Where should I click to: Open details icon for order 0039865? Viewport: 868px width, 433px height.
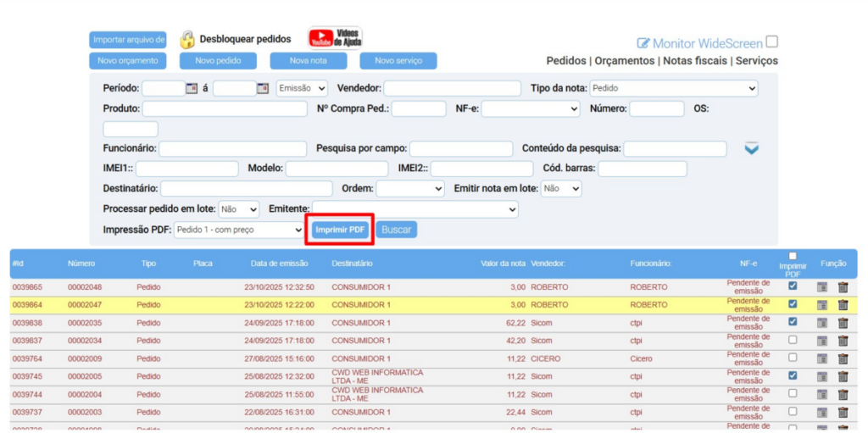click(822, 287)
